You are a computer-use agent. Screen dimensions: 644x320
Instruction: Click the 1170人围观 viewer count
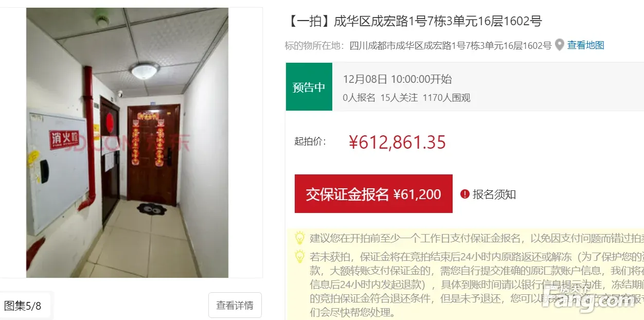446,98
